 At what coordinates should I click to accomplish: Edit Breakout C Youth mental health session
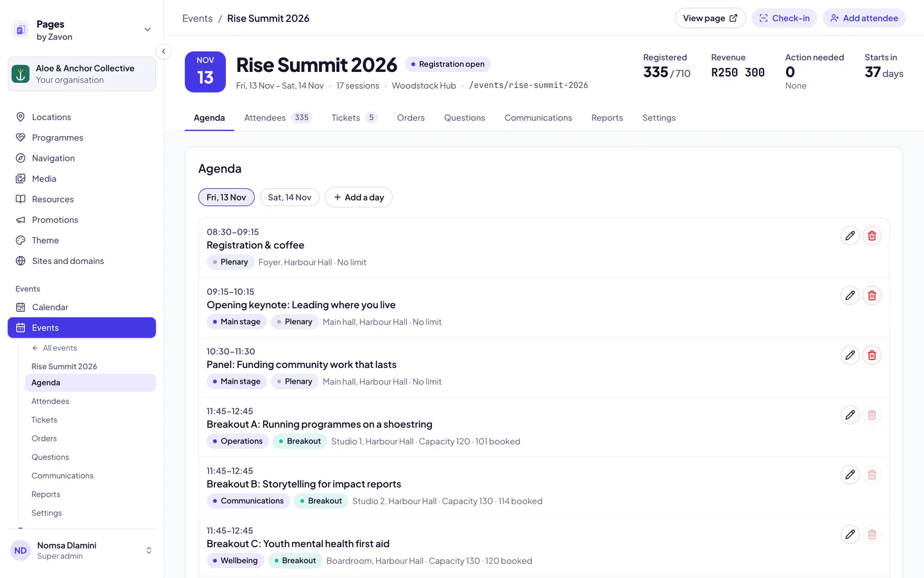(850, 534)
